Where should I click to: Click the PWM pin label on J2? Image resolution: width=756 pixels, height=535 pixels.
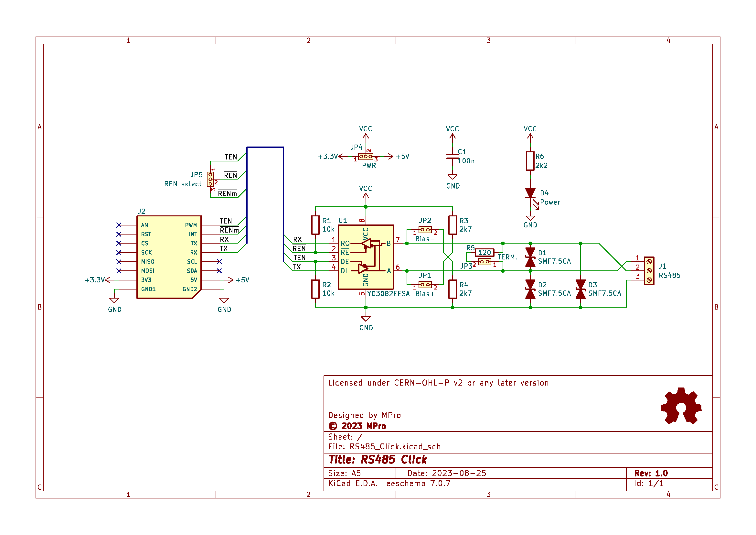pos(191,225)
